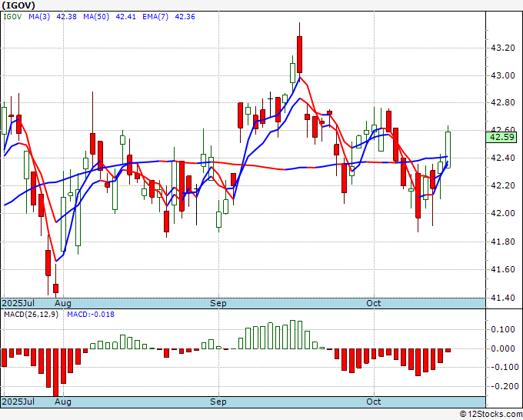Click the Sep label on price chart axis
This screenshot has height=420, width=523.
(218, 303)
